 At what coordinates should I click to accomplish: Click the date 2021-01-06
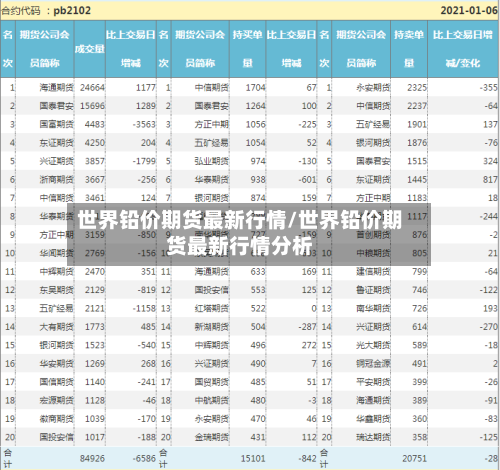coord(469,11)
